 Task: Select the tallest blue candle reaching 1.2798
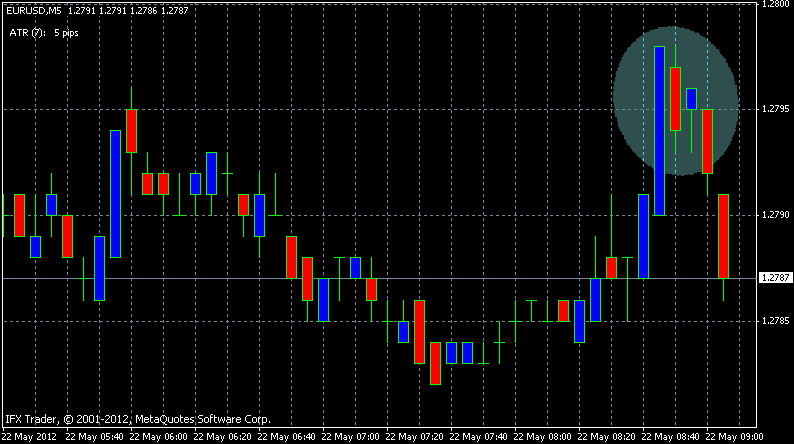click(659, 131)
